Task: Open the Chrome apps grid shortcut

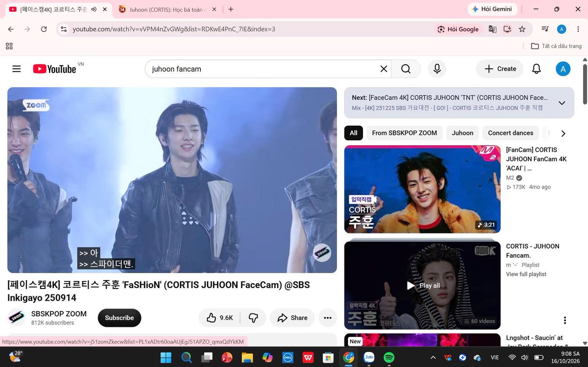Action: (9, 46)
